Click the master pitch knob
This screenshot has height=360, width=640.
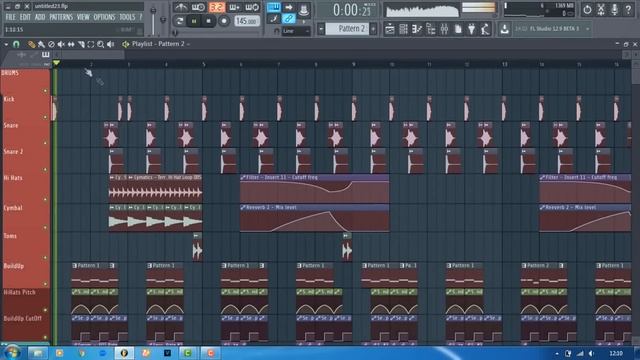point(164,19)
